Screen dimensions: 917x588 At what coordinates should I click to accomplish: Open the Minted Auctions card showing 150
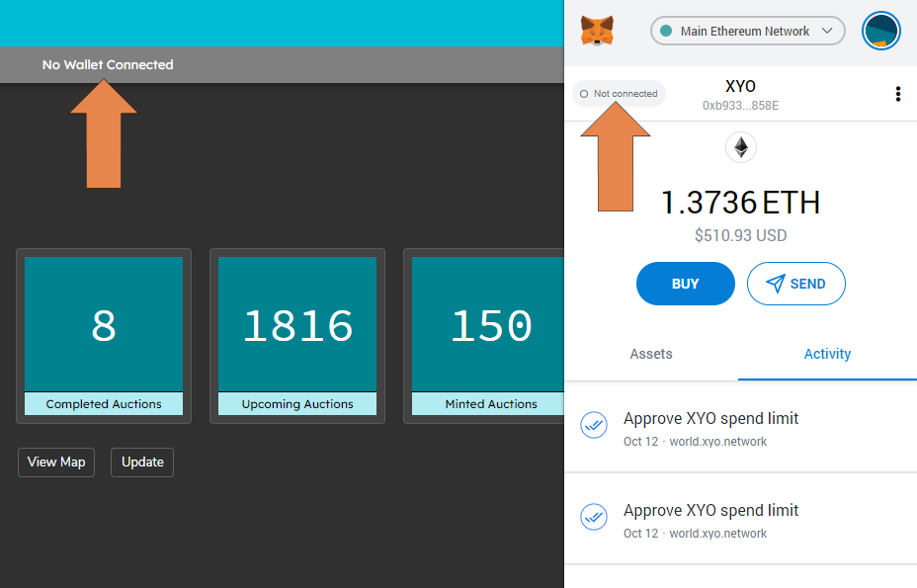coord(484,336)
